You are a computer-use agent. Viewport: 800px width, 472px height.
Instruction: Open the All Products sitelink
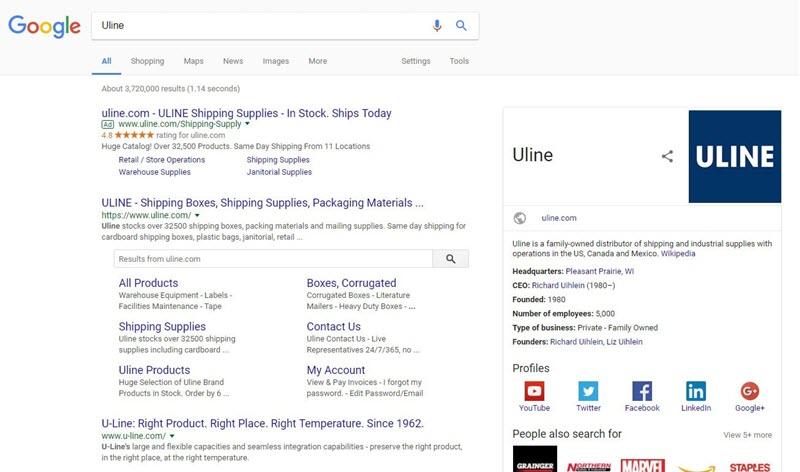148,283
